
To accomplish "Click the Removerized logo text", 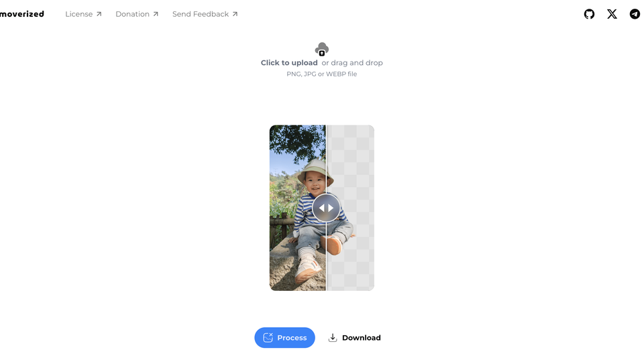I will (21, 14).
